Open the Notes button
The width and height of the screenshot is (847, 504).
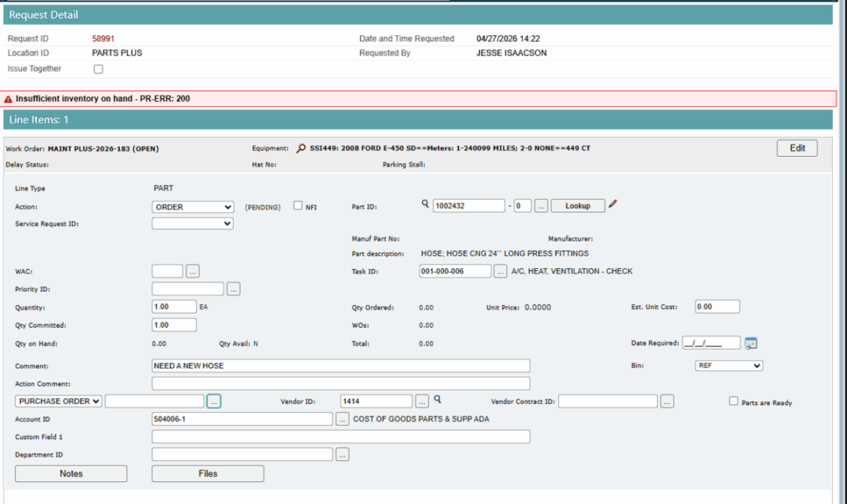pos(71,473)
